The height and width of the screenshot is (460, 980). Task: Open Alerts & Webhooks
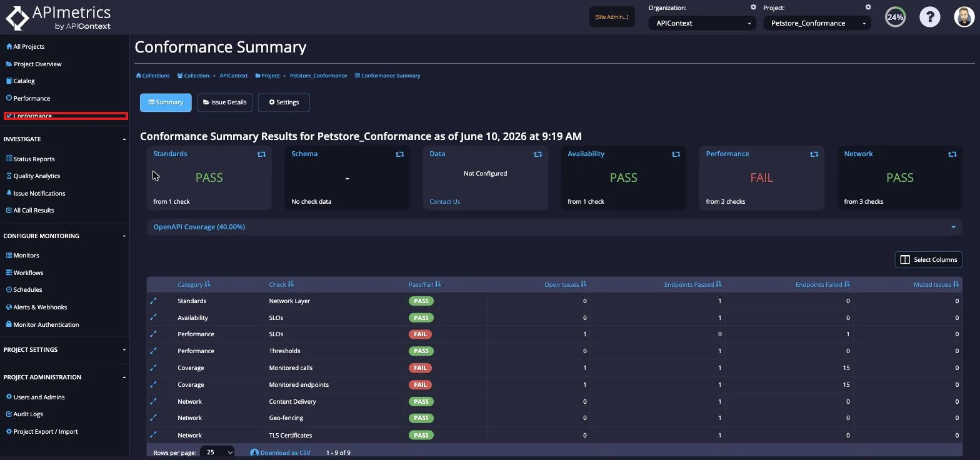(36, 307)
